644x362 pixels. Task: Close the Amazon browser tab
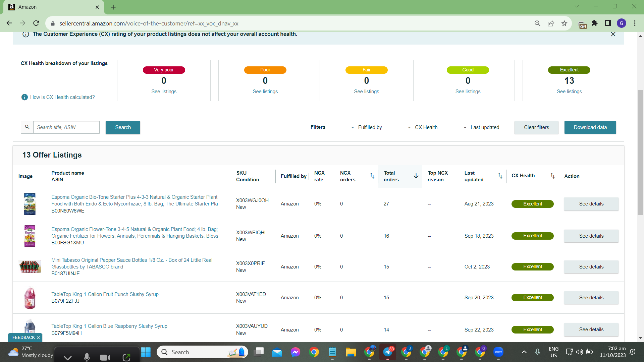tap(97, 7)
